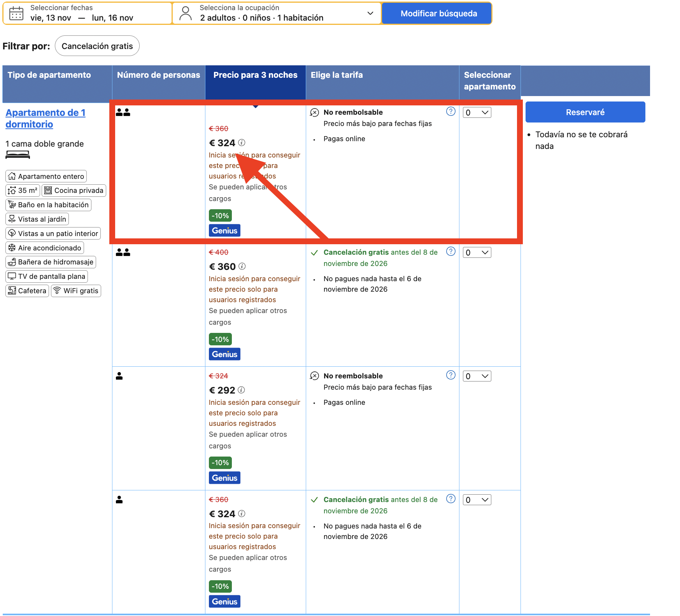Open the Apartamento de 1 dormitorio link
680x616 pixels.
46,118
